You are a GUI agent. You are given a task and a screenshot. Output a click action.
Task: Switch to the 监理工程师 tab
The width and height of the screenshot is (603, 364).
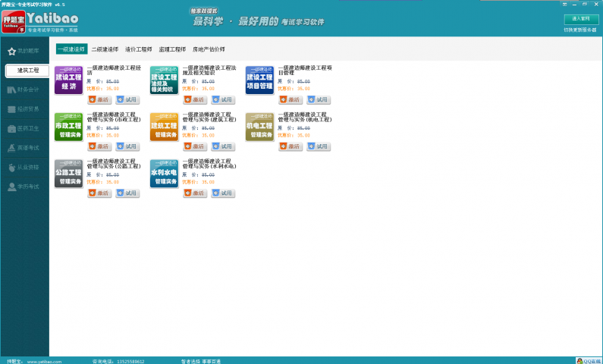tap(172, 49)
